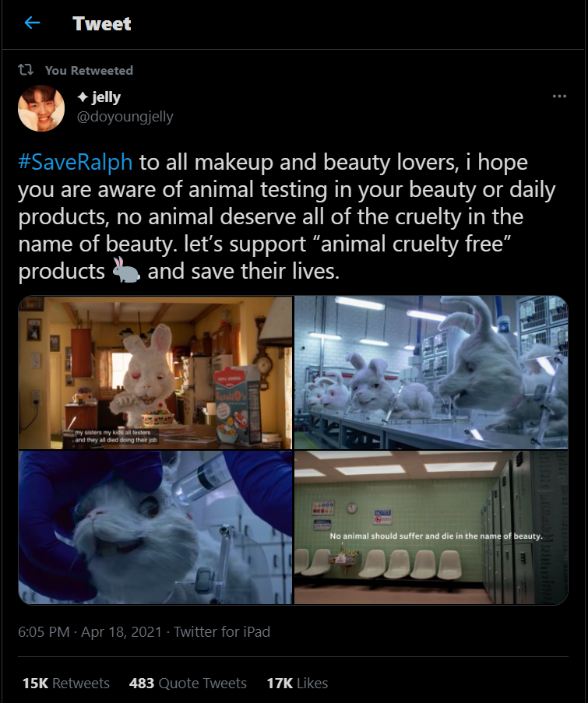Open the three-dot more options menu
588x703 pixels.
point(559,97)
